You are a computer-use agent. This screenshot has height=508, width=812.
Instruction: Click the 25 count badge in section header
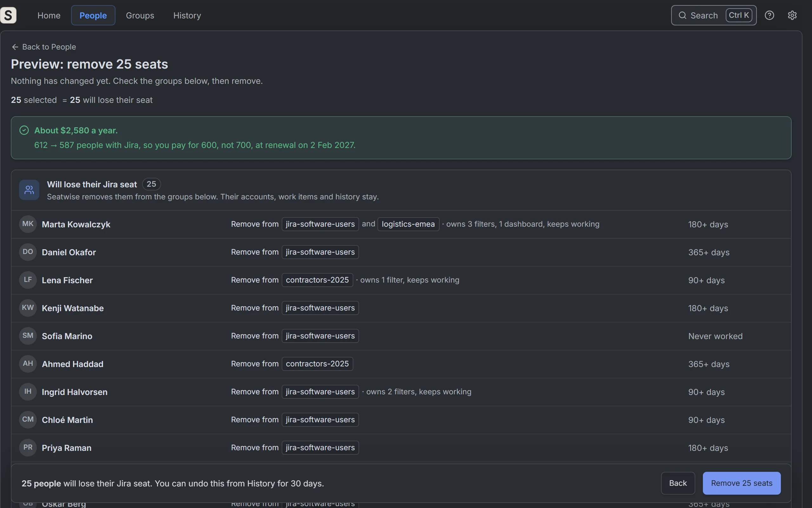pos(151,184)
